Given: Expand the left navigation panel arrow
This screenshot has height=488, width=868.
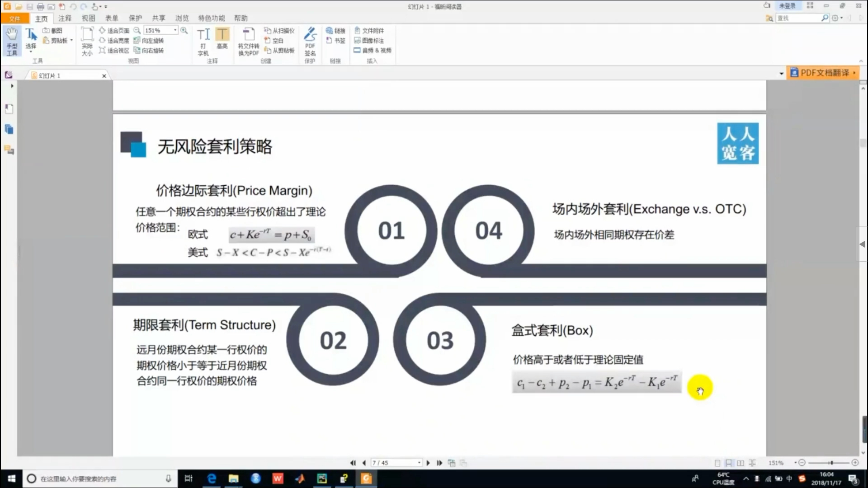Looking at the screenshot, I should (12, 86).
